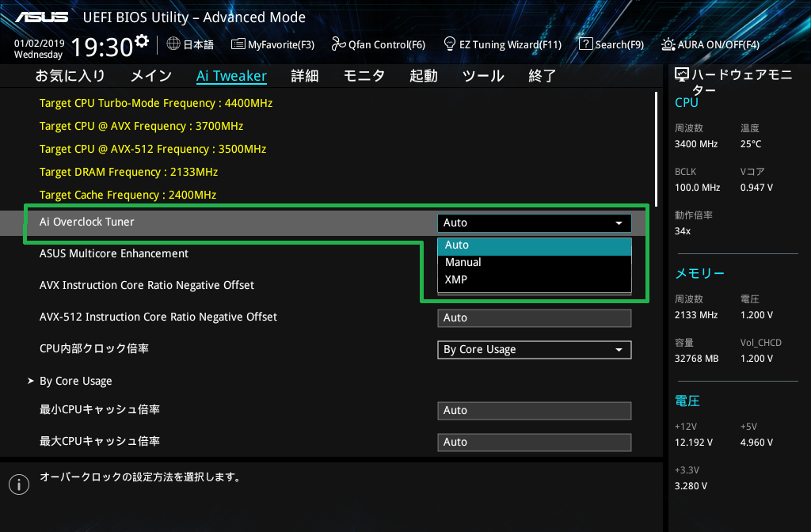Click memory frequency value 2133 MHz

click(696, 315)
